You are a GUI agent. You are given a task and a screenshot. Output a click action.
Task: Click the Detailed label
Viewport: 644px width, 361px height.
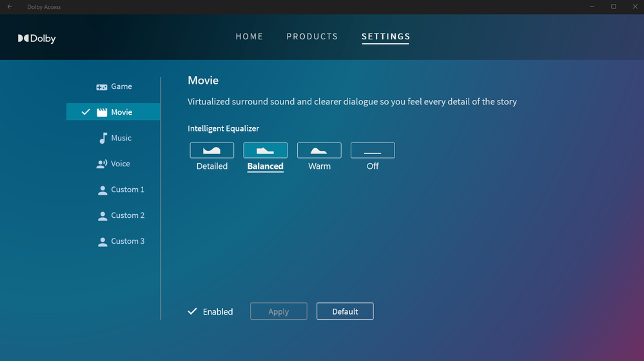coord(212,166)
